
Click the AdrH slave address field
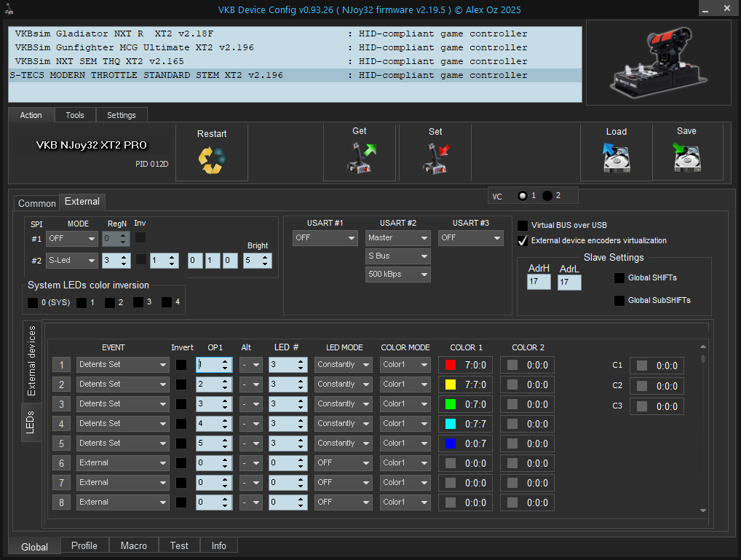coord(539,282)
